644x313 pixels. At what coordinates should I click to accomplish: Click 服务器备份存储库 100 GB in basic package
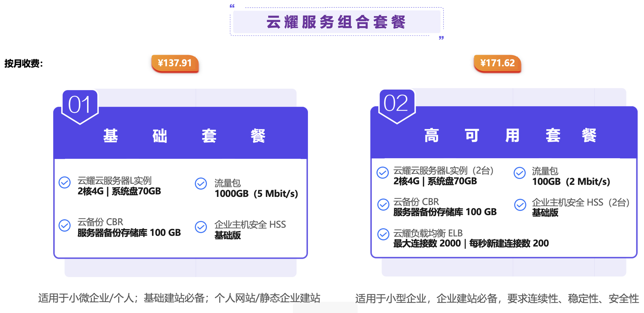point(129,233)
